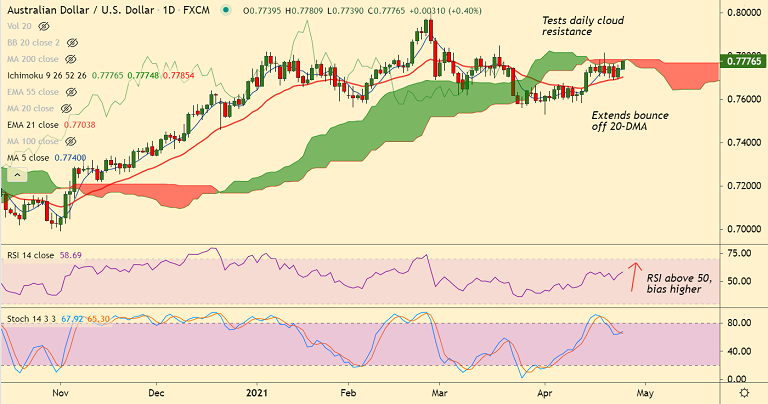Click the RSI value 58.69

[x=71, y=255]
